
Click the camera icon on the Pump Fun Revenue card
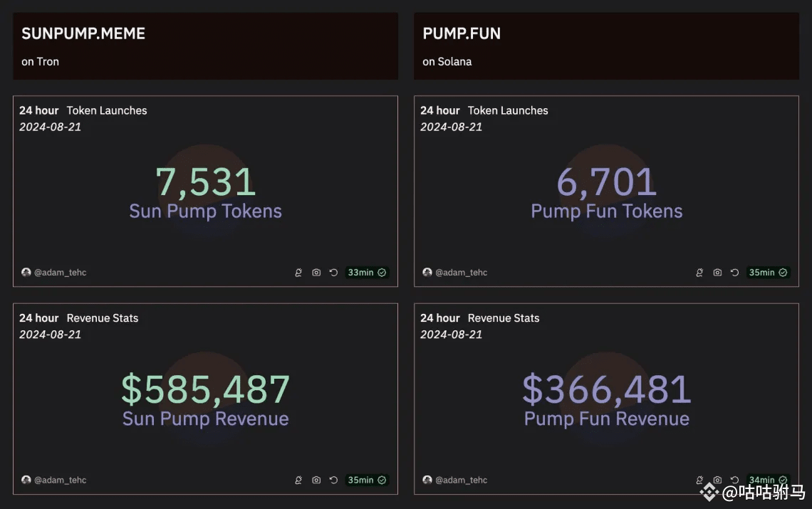tap(717, 481)
